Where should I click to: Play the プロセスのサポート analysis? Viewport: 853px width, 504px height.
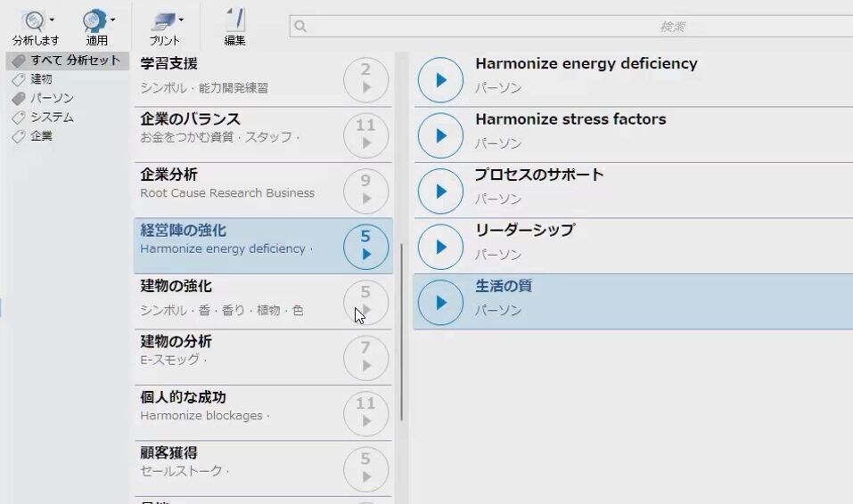(440, 191)
